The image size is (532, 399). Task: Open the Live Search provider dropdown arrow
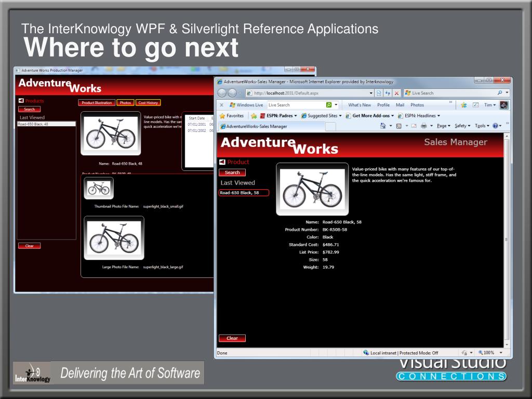(507, 92)
